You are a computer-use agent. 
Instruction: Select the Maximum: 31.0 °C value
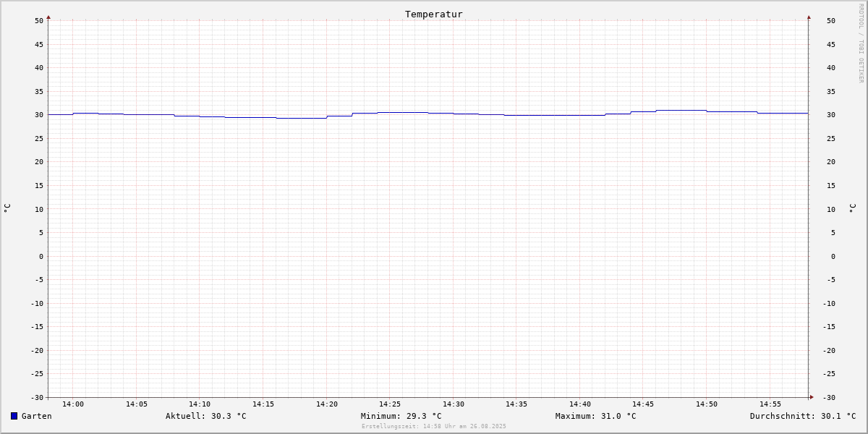[596, 416]
